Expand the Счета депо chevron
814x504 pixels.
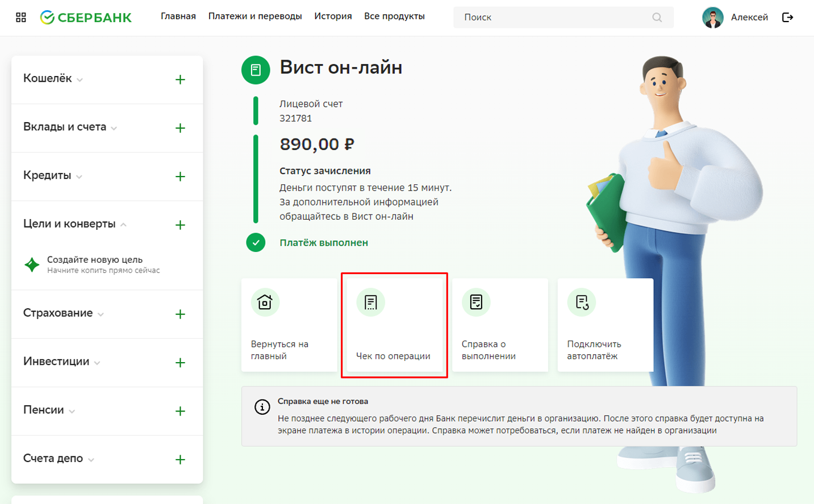coord(91,460)
